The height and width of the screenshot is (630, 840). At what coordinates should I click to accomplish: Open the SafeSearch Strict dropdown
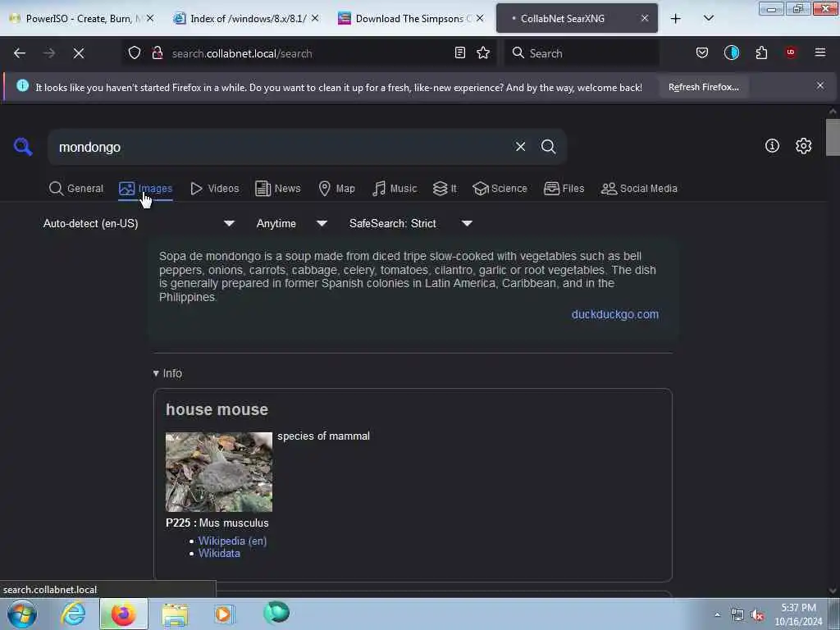tap(410, 223)
